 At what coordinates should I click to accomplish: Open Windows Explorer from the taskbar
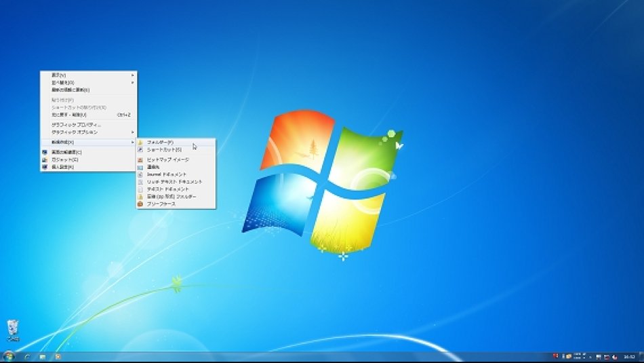[x=43, y=357]
